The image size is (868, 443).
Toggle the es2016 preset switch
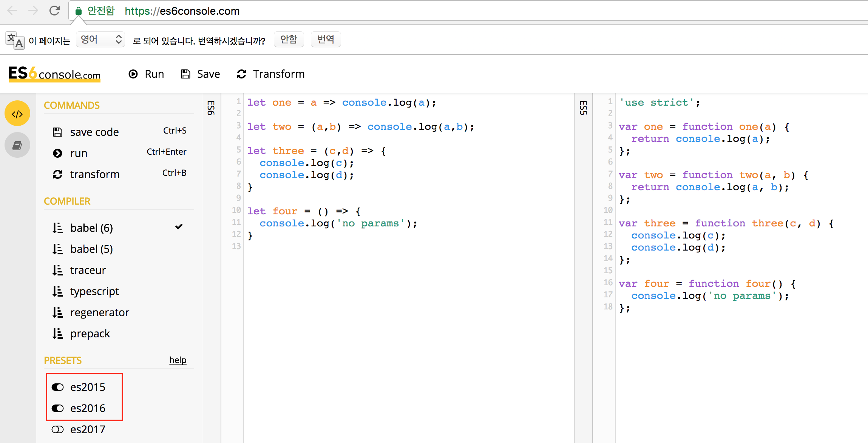coord(57,408)
